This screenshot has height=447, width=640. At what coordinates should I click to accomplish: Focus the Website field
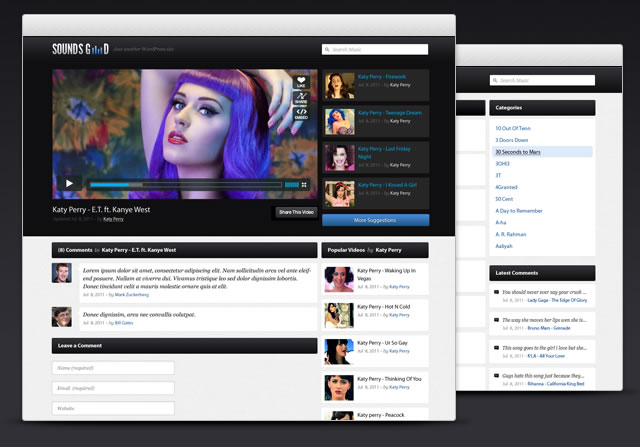(x=113, y=408)
